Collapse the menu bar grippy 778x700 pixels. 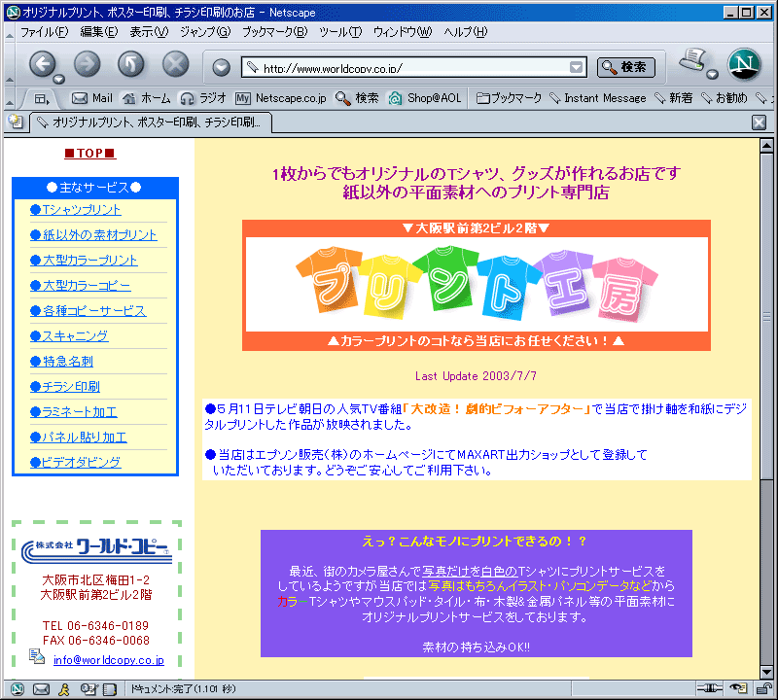[x=9, y=33]
